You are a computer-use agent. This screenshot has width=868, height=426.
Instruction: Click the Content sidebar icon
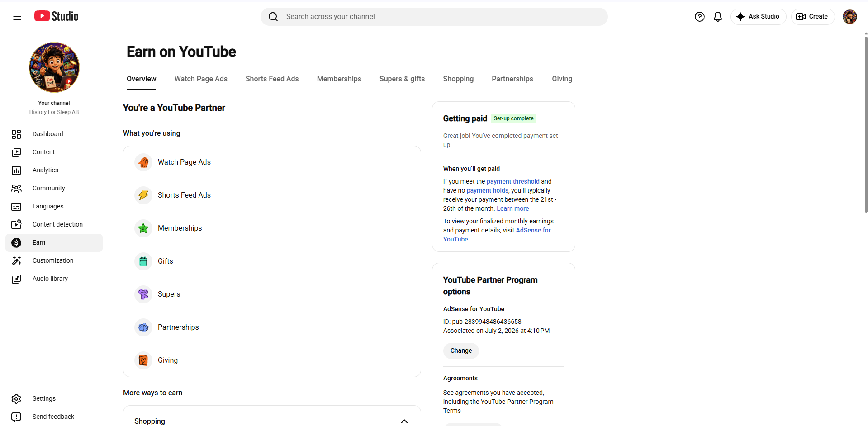(x=16, y=152)
